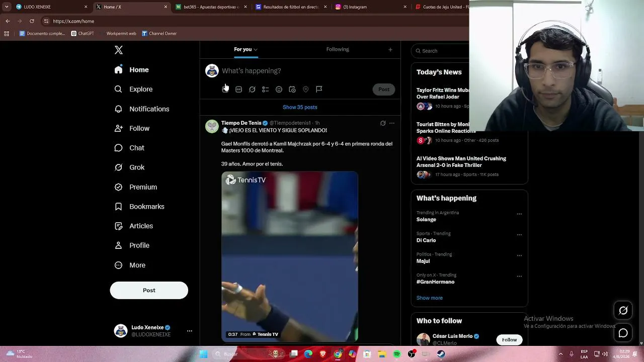644x362 pixels.
Task: Open Brave browser from the taskbar
Action: pos(323,354)
